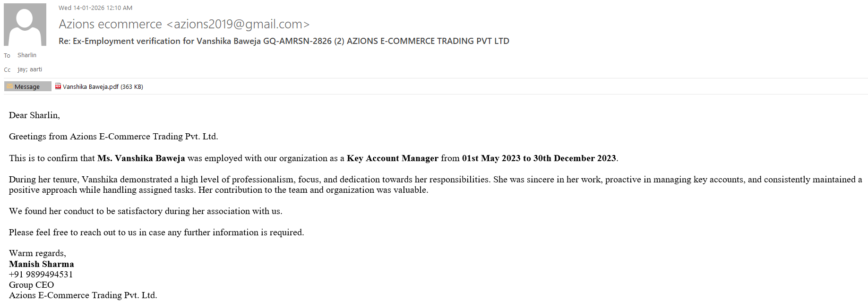Viewport: 868px width, 301px height.
Task: Switch to the Message tab
Action: [27, 86]
